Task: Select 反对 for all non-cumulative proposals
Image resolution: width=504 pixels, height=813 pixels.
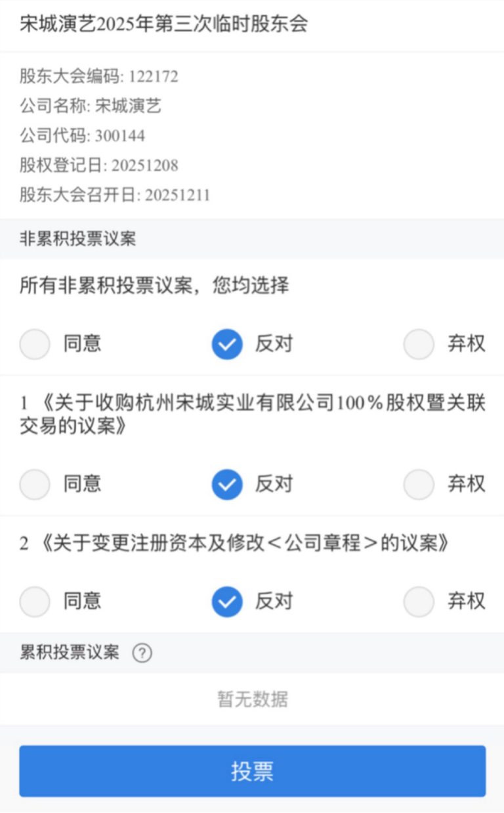Action: 227,344
